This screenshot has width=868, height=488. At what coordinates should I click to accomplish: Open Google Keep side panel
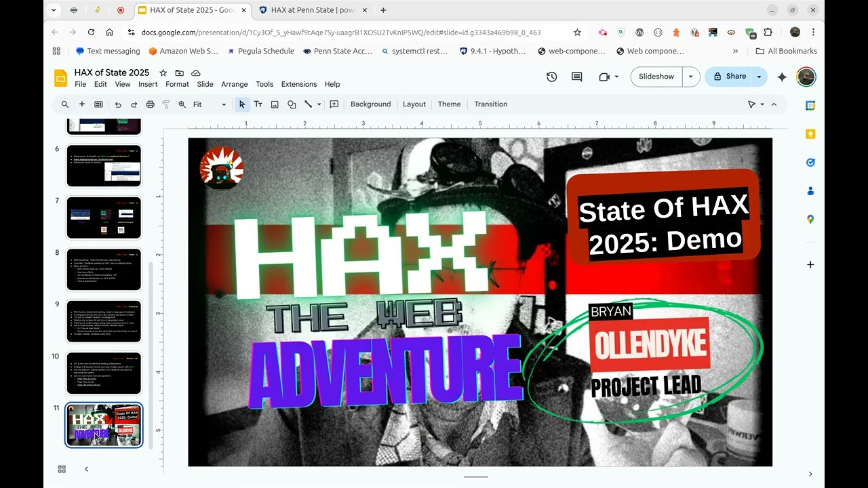(810, 134)
